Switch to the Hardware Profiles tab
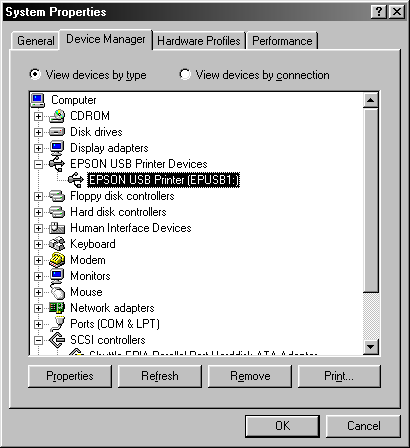 pos(199,41)
